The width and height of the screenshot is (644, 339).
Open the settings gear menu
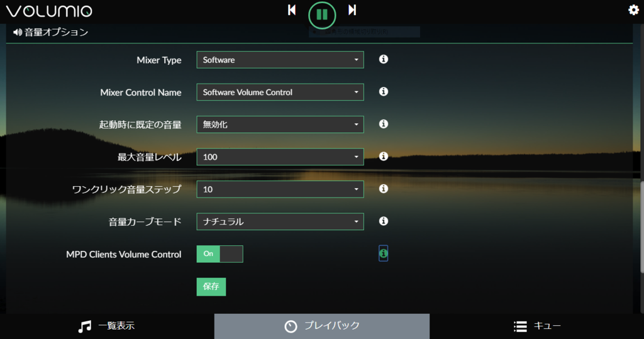[634, 10]
